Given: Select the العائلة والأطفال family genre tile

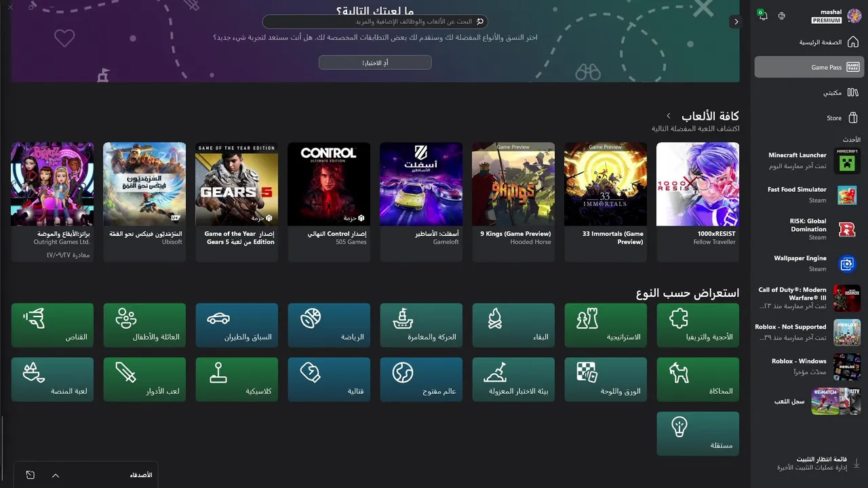Looking at the screenshot, I should coord(144,325).
